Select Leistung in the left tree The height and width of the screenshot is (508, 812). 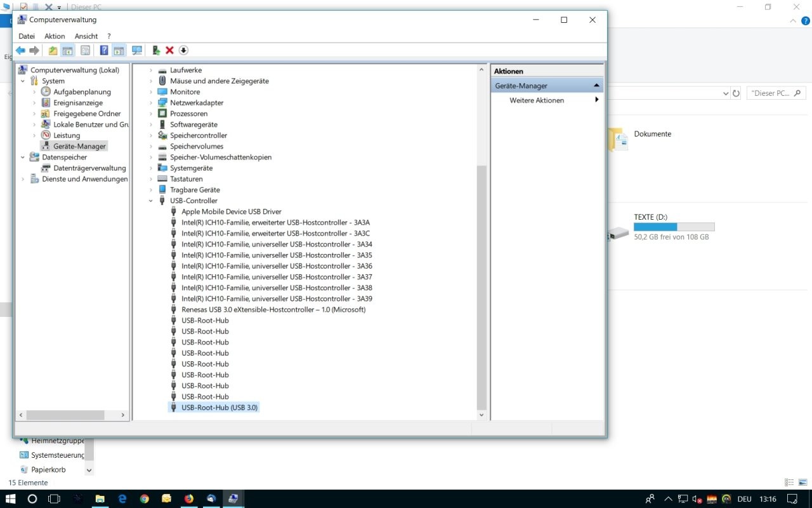[67, 135]
